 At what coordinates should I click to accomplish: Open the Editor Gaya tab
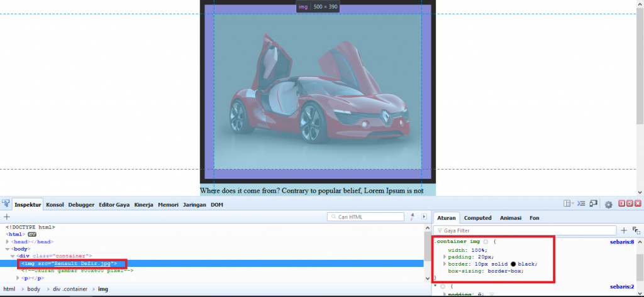114,204
